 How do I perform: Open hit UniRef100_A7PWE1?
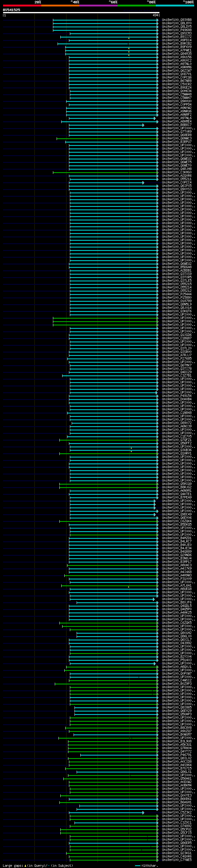(177, 50)
